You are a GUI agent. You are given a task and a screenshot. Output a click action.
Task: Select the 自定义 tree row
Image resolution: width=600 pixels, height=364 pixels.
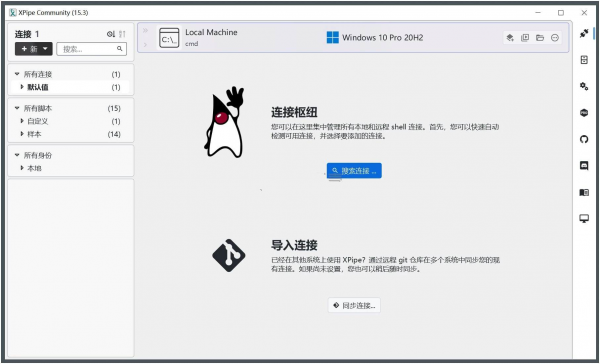pos(70,121)
